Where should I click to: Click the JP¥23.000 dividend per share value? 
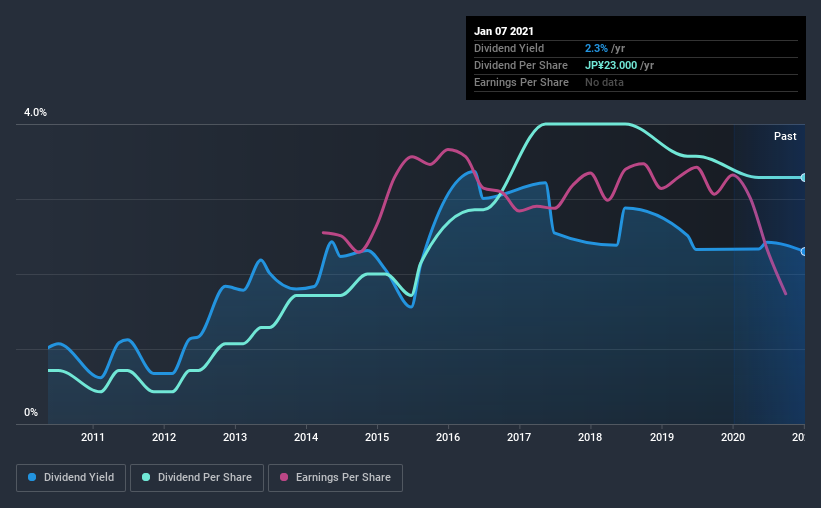pyautogui.click(x=611, y=65)
